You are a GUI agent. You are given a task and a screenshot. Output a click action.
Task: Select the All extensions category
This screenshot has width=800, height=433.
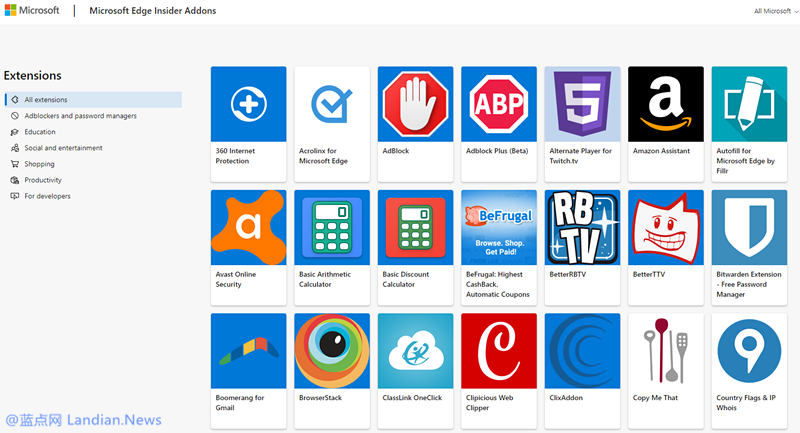coord(93,99)
